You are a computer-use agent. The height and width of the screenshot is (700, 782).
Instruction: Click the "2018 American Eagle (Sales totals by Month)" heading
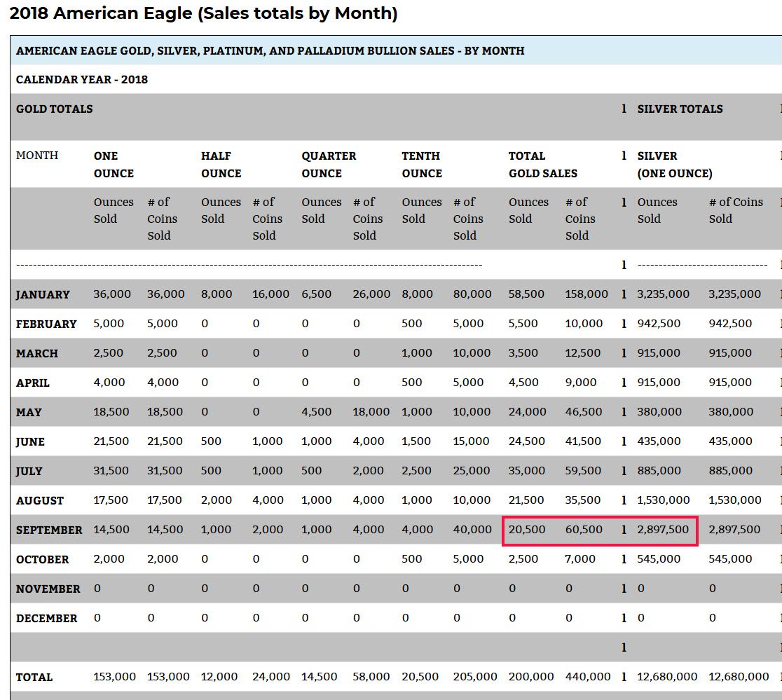203,13
